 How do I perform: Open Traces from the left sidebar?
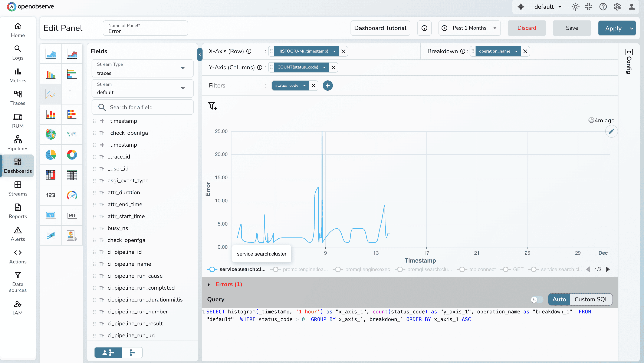(17, 98)
